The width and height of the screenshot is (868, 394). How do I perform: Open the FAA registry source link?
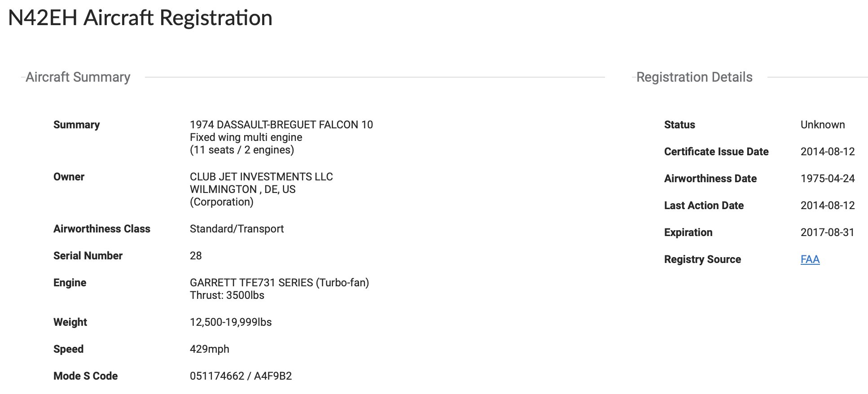point(810,259)
